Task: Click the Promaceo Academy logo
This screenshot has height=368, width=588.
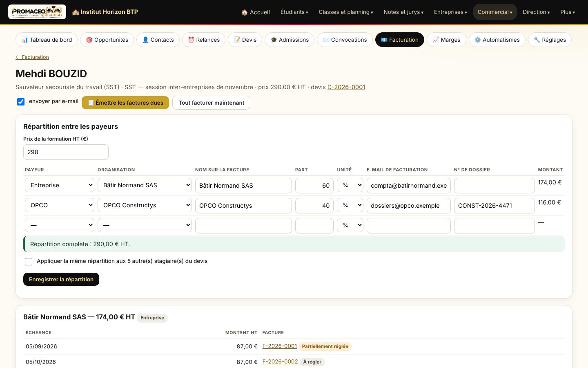Action: [37, 12]
